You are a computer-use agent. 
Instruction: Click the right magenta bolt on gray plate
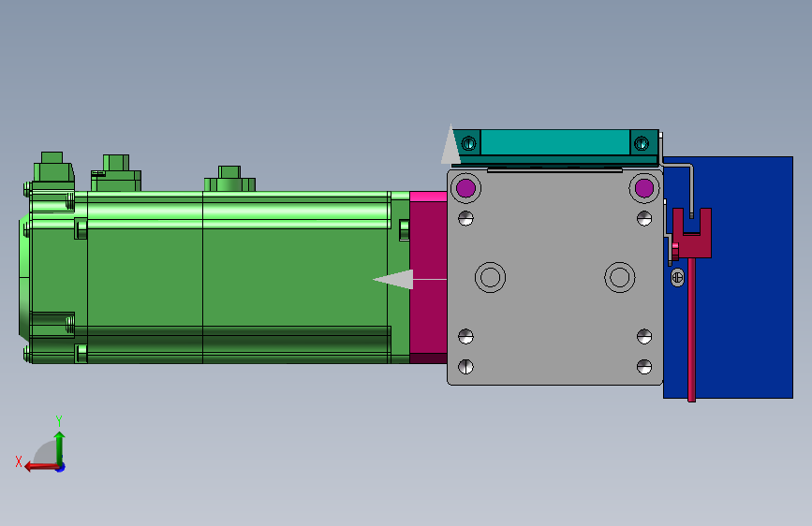click(644, 188)
